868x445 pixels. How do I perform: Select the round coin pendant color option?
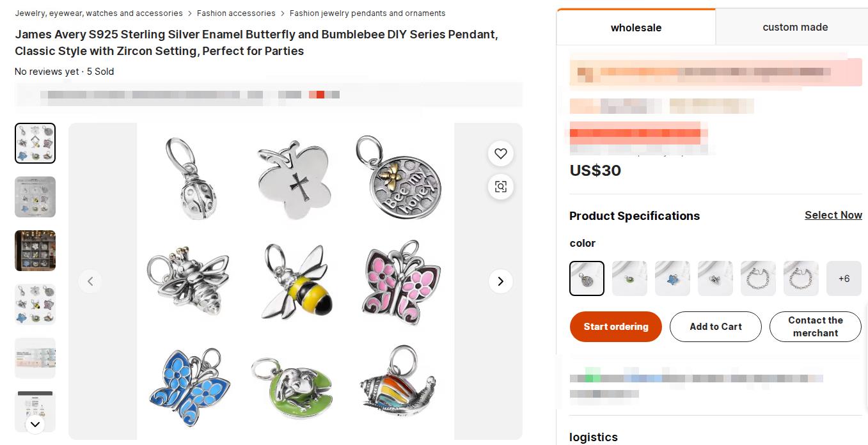coord(587,279)
